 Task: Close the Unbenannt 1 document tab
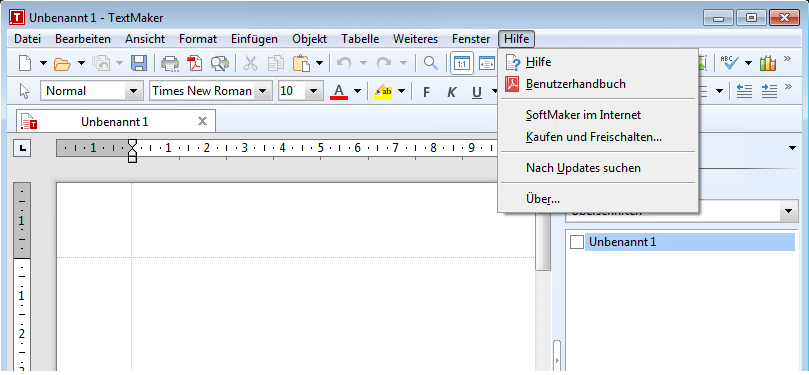(x=203, y=121)
